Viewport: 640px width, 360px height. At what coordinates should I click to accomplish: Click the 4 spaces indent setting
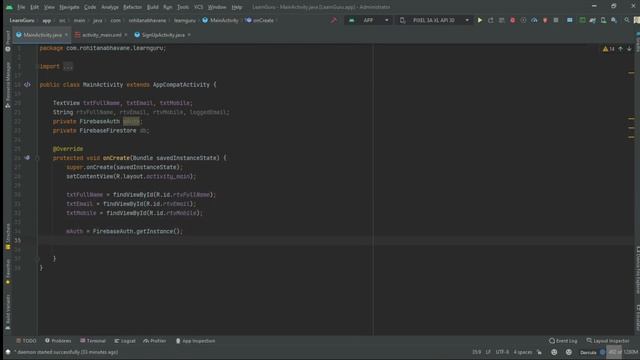pyautogui.click(x=523, y=352)
